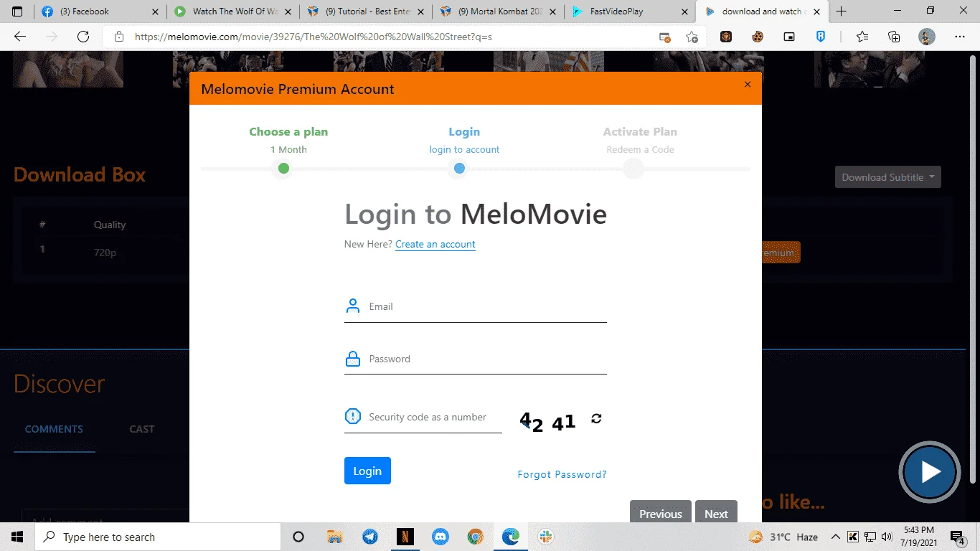Open the tab actions menu
980x551 pixels.
coord(17,11)
